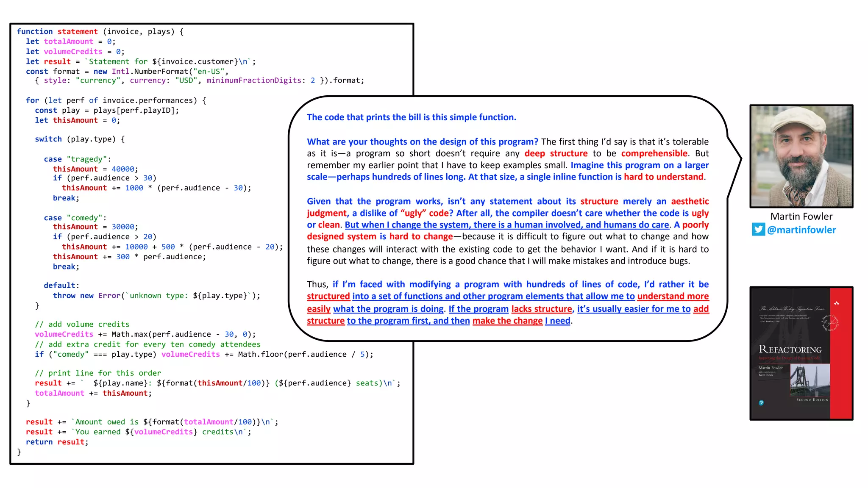Click the 'thisAmount = 30000;' line
The height and width of the screenshot is (488, 868).
pos(95,227)
